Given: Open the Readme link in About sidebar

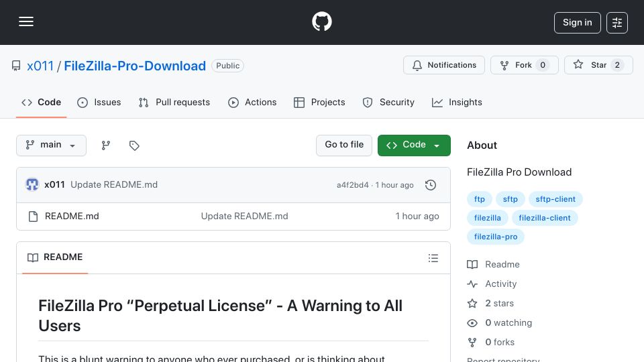Looking at the screenshot, I should (493, 264).
